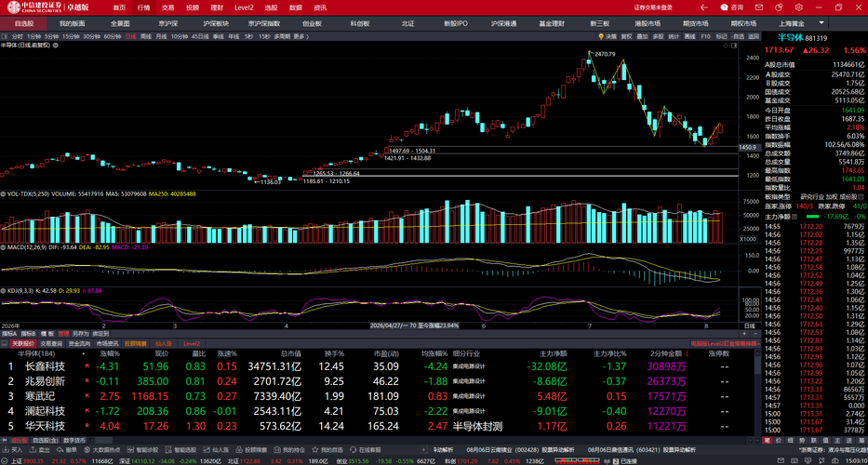Toggle 标记 on chart toolbar
Screen dimensions: 868x465
click(721, 36)
